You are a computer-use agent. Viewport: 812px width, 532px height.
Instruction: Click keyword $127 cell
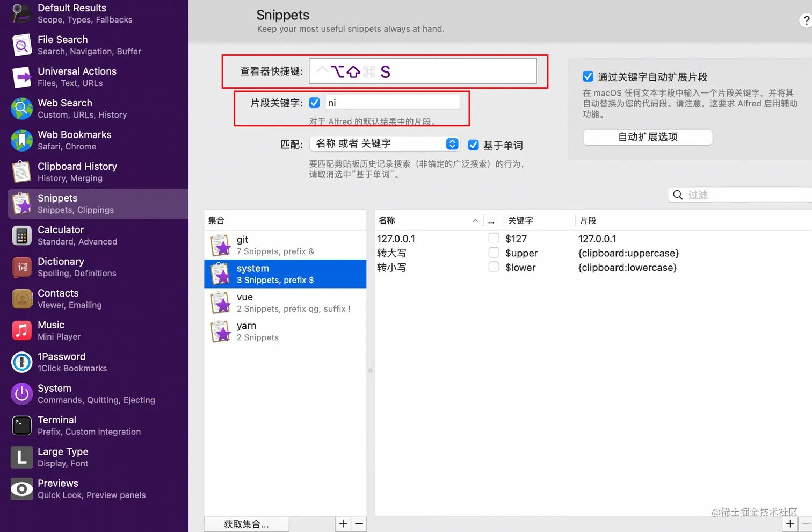click(x=516, y=239)
